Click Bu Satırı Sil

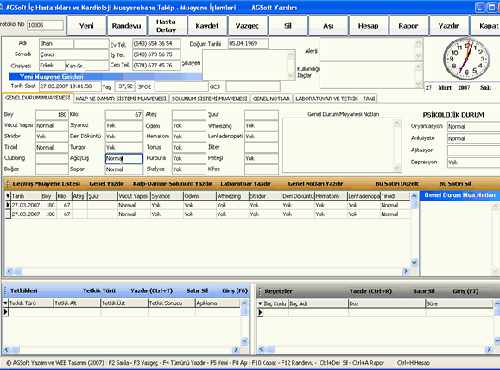click(x=455, y=184)
